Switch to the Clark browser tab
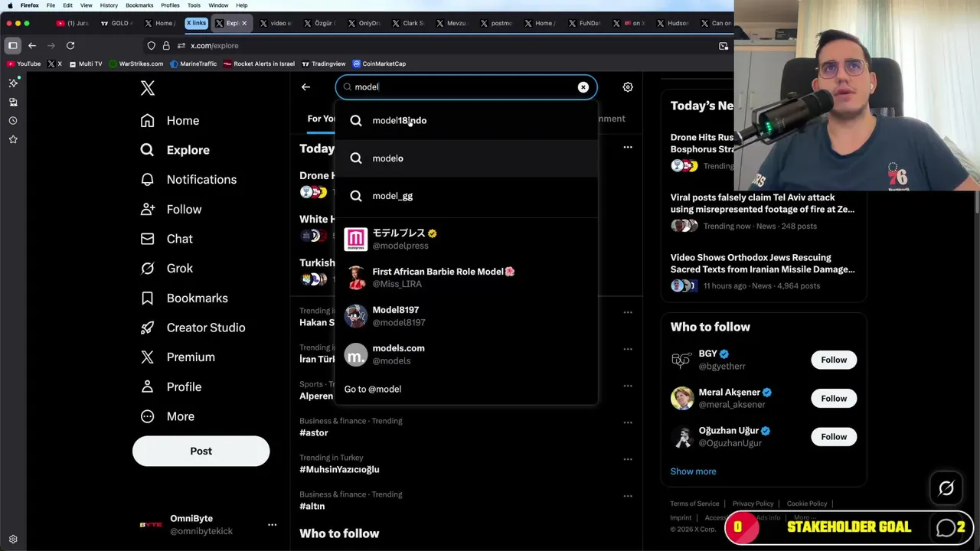The image size is (980, 551). point(408,23)
